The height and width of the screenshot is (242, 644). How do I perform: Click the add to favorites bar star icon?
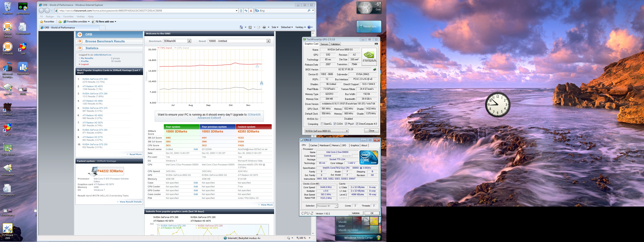(x=60, y=22)
